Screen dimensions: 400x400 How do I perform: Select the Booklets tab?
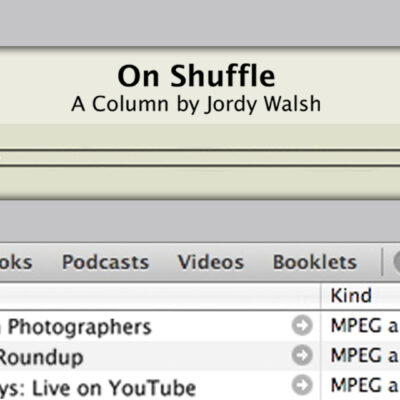tap(315, 262)
